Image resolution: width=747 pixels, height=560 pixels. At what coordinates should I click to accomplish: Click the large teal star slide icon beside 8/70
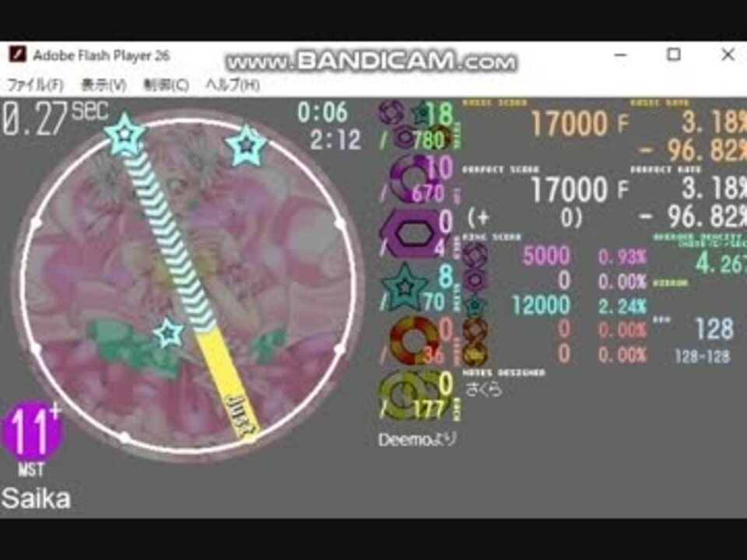tap(404, 288)
